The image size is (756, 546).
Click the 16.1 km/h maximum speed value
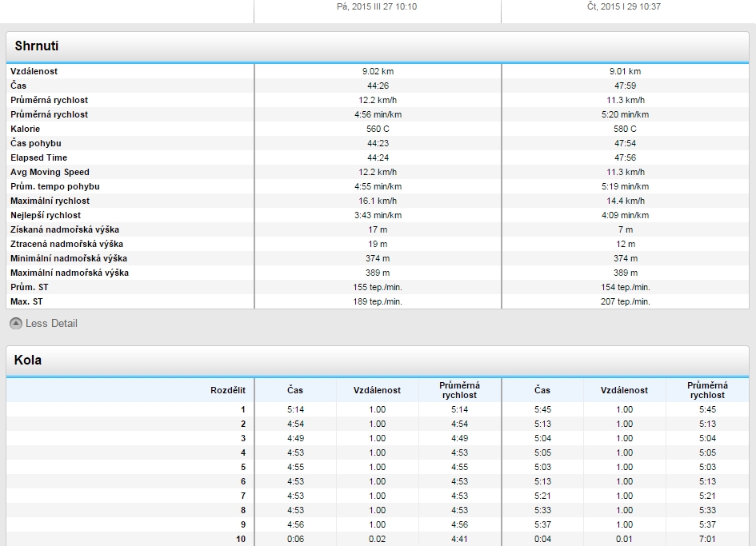pos(378,201)
